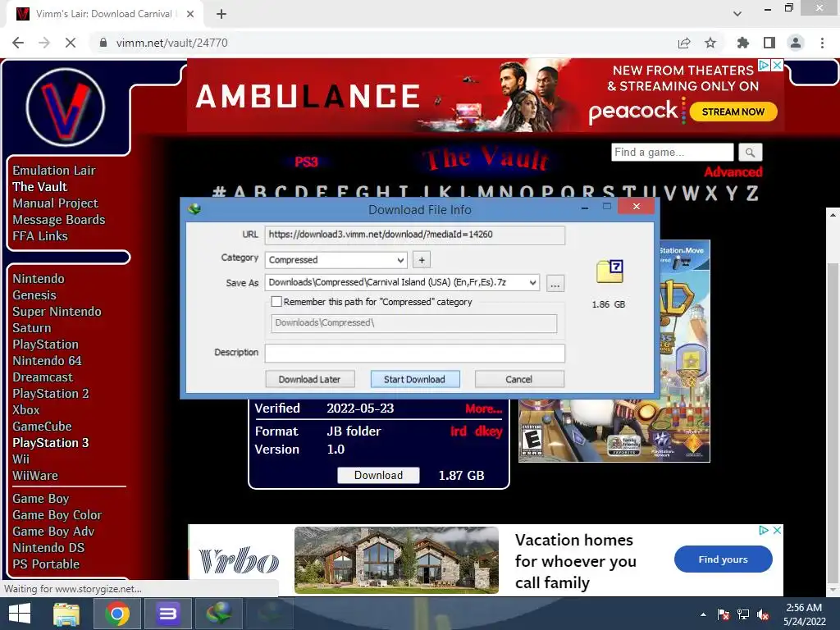Select PlayStation 3 in systems list

[50, 443]
